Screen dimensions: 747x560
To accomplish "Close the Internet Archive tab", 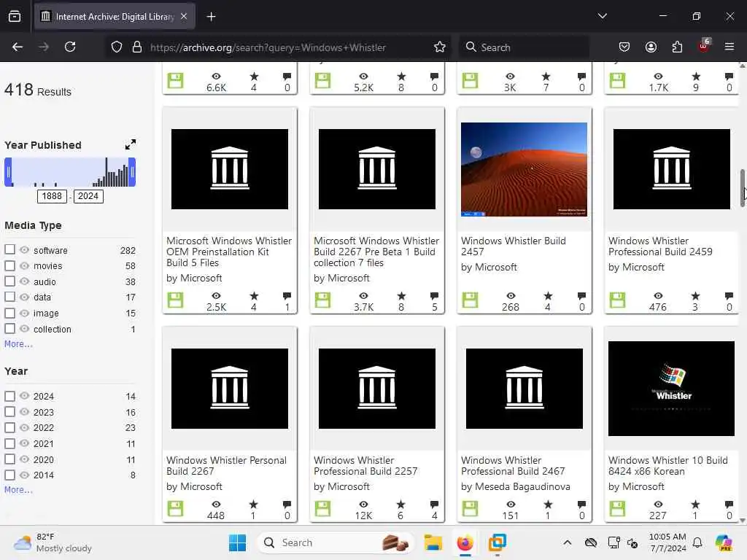I will tap(184, 16).
